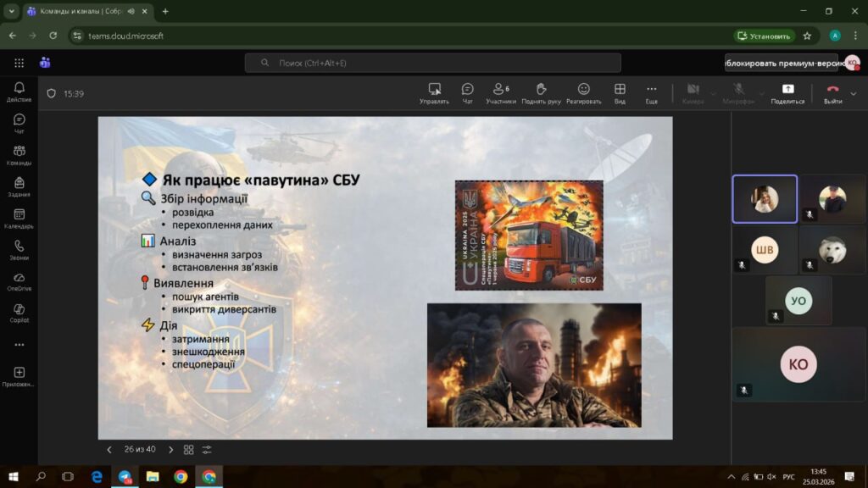Expand more apps via the sidebar ellipsis
This screenshot has height=488, width=868.
(x=19, y=345)
